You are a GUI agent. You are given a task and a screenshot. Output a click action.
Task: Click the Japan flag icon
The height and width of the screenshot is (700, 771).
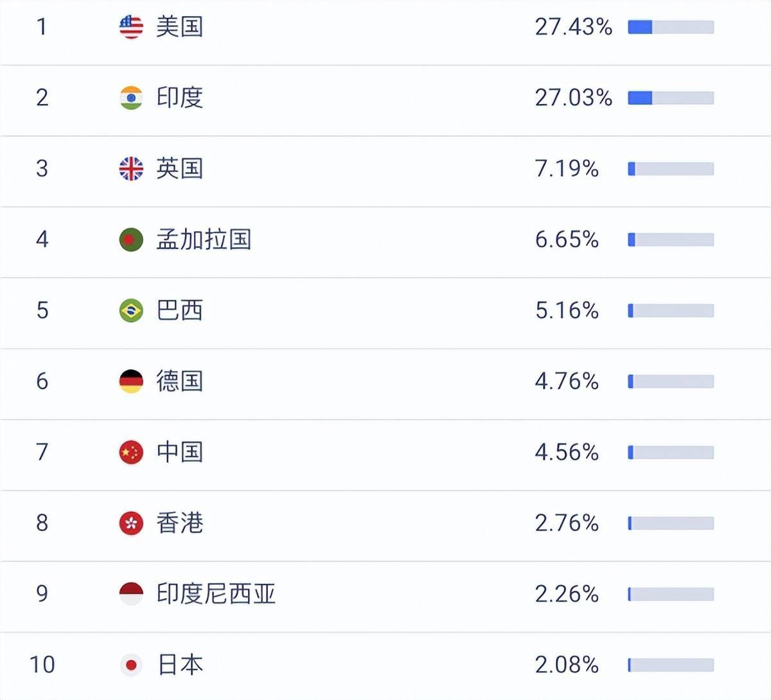click(x=131, y=665)
